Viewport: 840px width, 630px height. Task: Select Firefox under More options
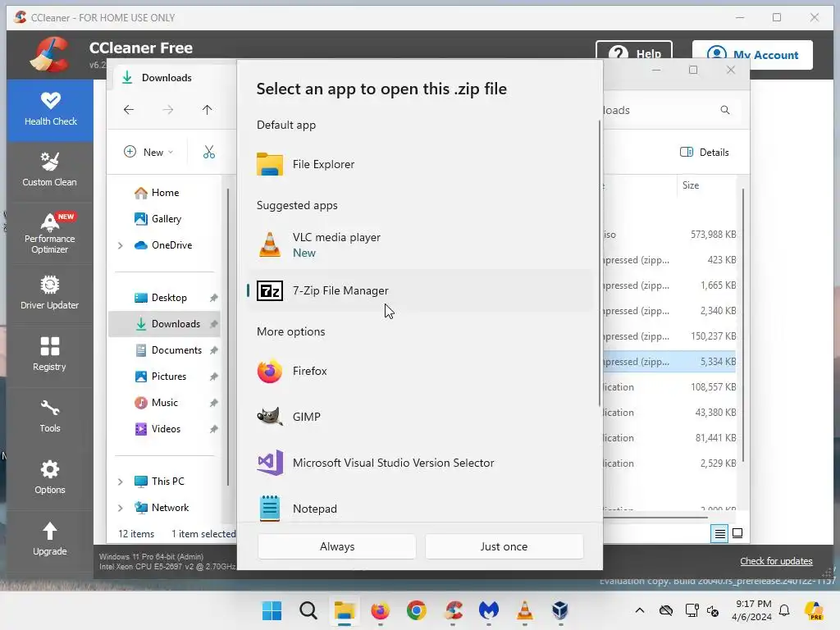pyautogui.click(x=421, y=372)
